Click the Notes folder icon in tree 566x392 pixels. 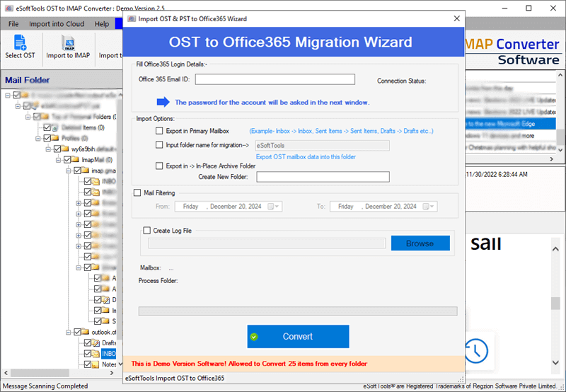coord(96,364)
